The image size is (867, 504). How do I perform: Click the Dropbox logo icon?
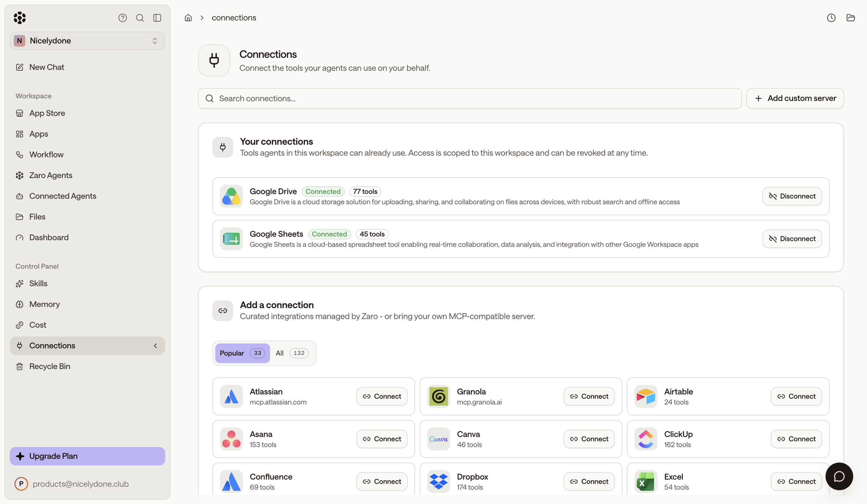click(439, 482)
